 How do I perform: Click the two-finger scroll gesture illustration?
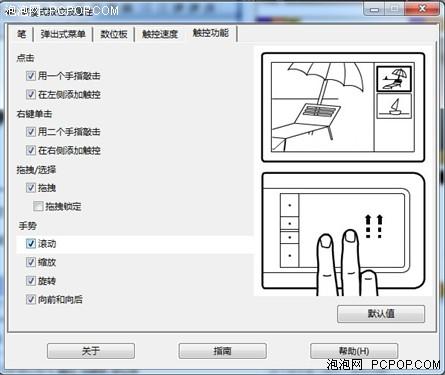pos(343,234)
